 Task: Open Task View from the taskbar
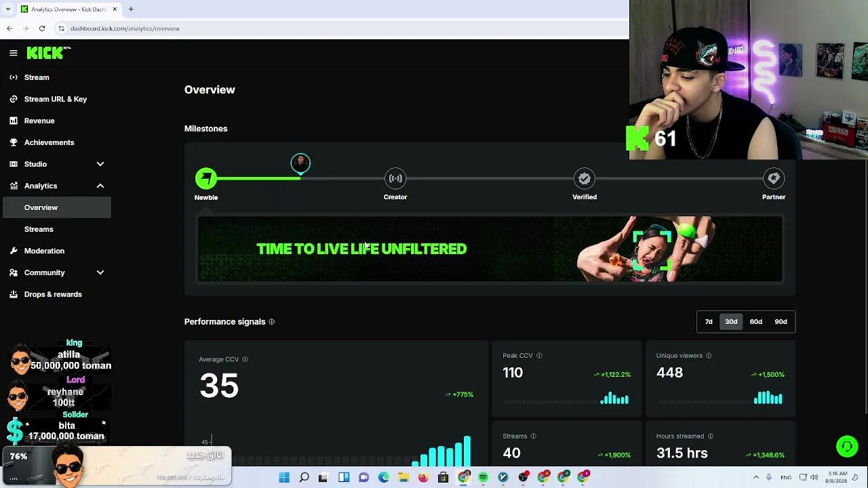(x=323, y=478)
